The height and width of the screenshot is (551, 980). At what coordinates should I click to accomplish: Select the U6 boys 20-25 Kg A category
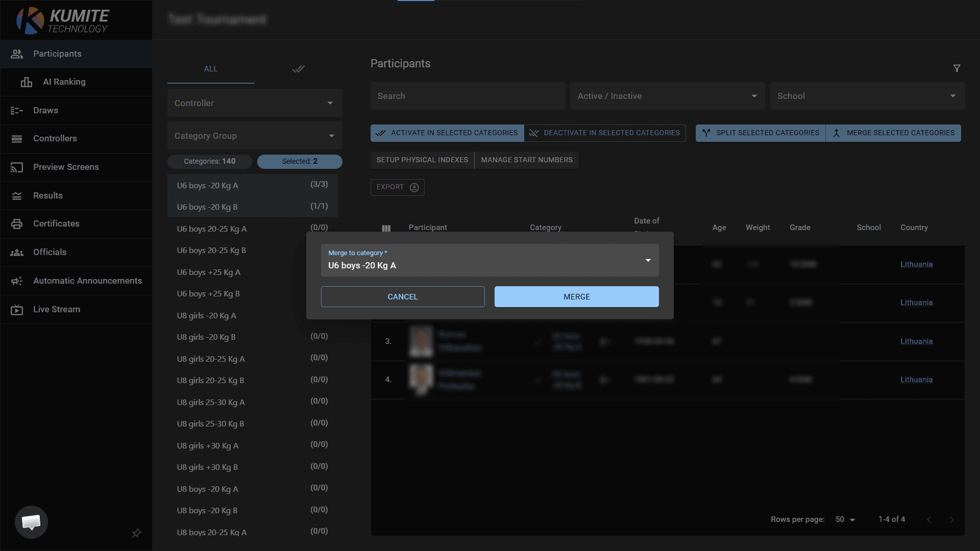tap(212, 229)
